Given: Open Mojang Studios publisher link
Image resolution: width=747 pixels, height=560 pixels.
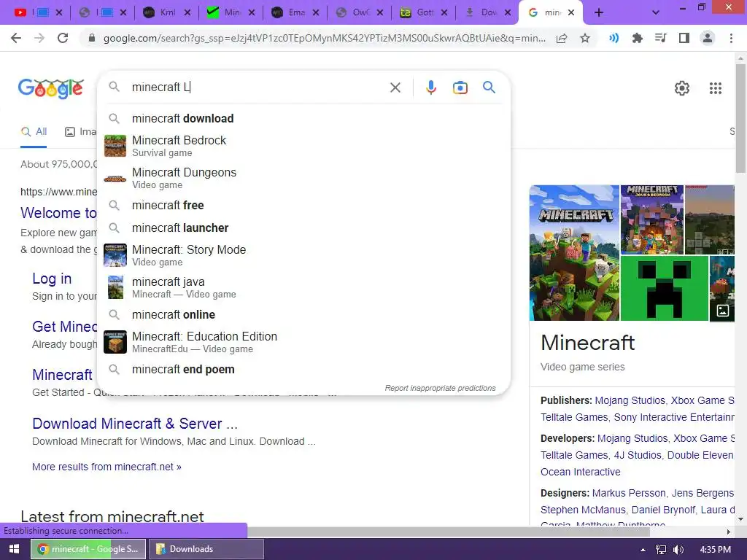Looking at the screenshot, I should click(630, 400).
